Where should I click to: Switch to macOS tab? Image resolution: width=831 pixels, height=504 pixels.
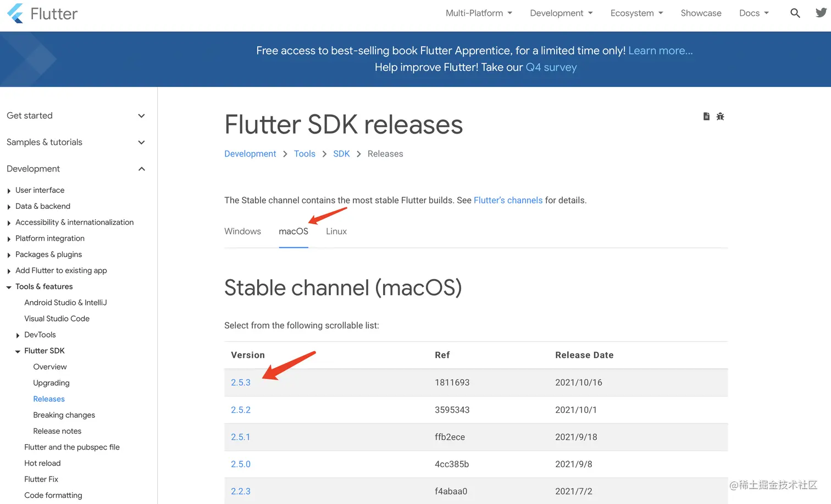pos(293,231)
